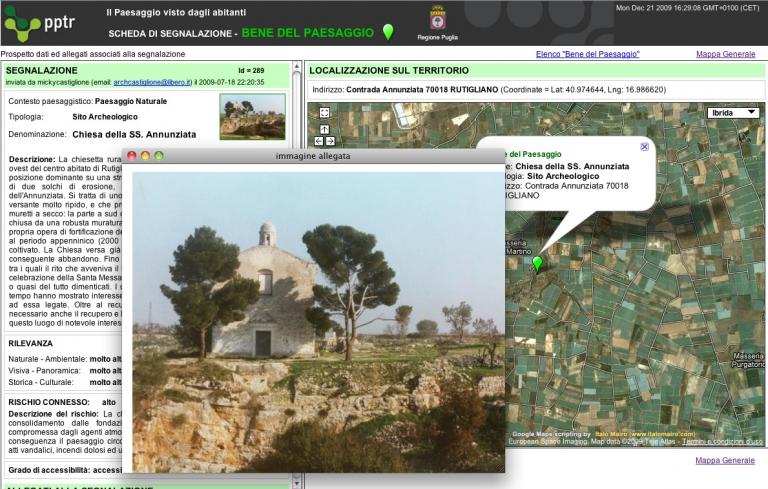Click the attached church photo in the popup

pyautogui.click(x=318, y=322)
